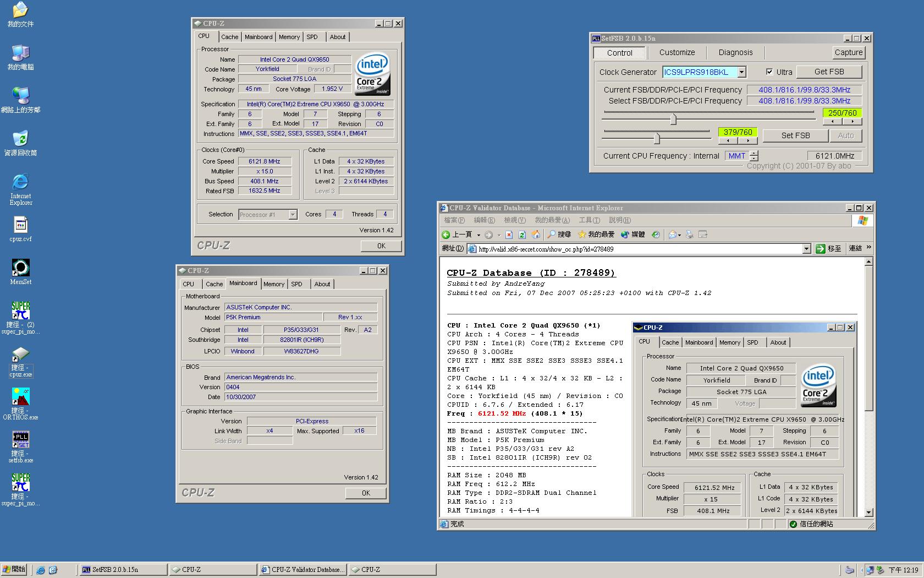The width and height of the screenshot is (924, 578).
Task: Expand the IE address bar dropdown
Action: (x=806, y=249)
